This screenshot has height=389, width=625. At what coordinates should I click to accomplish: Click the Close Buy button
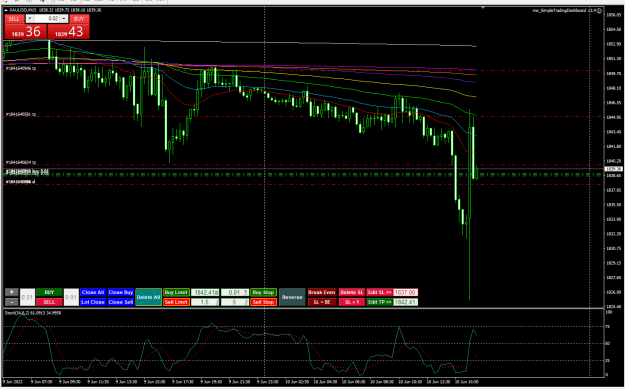coord(121,292)
